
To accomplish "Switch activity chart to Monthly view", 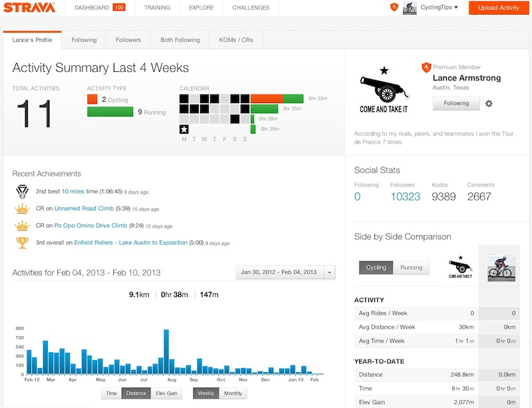I will click(233, 393).
